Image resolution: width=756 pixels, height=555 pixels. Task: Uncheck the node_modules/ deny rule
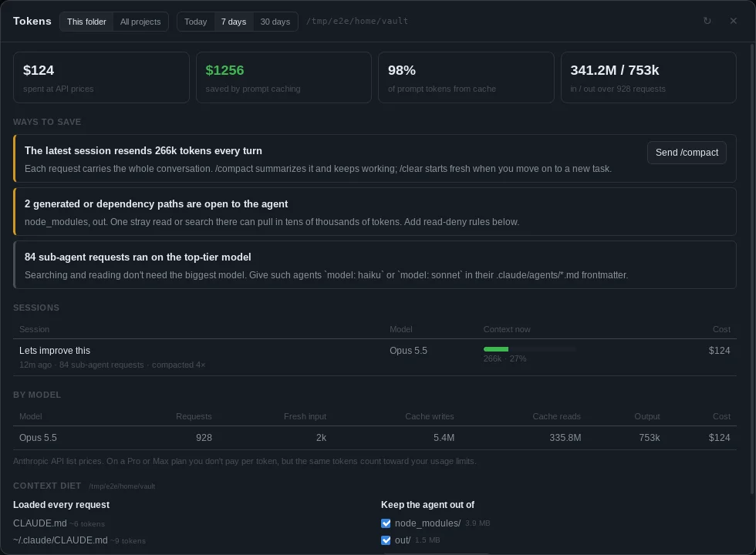(386, 523)
